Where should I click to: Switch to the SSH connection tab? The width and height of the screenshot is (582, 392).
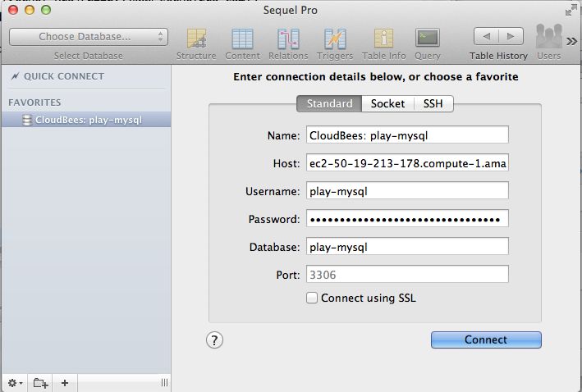point(433,103)
